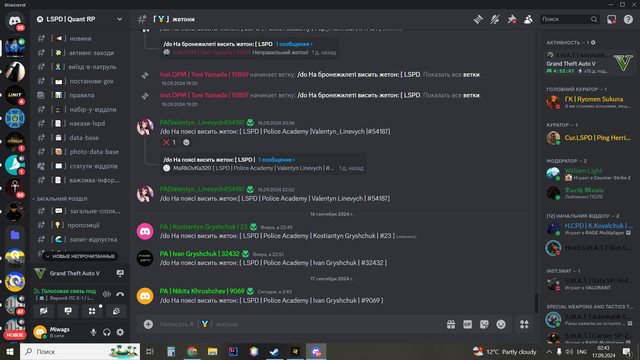Open soundboard button in voice panel
This screenshot has height=360, width=640.
(x=116, y=311)
